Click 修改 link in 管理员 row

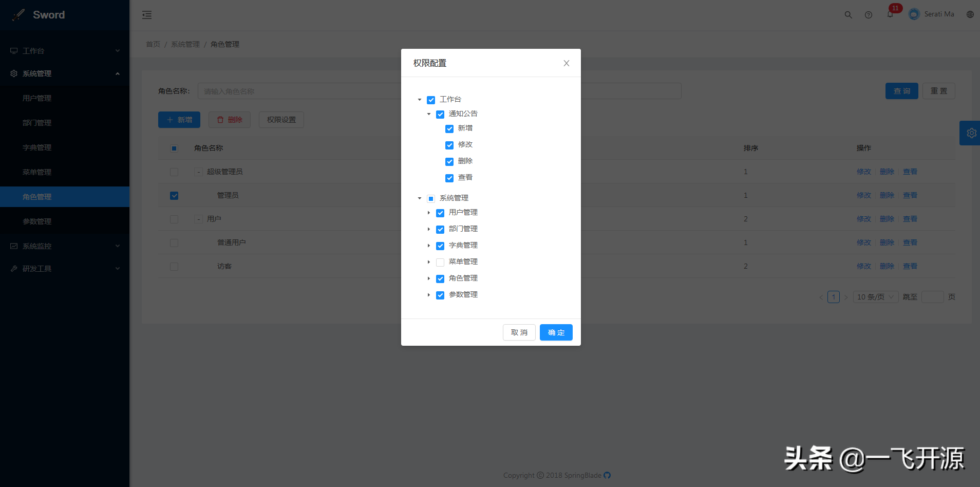click(x=864, y=195)
